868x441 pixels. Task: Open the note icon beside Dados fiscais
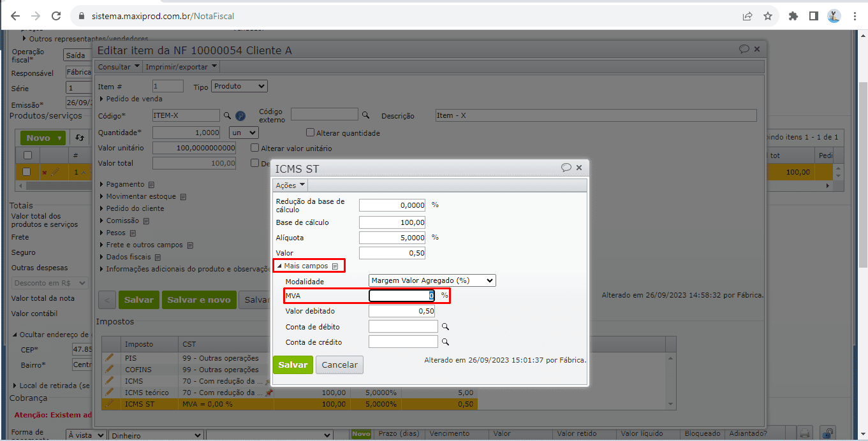coord(158,257)
